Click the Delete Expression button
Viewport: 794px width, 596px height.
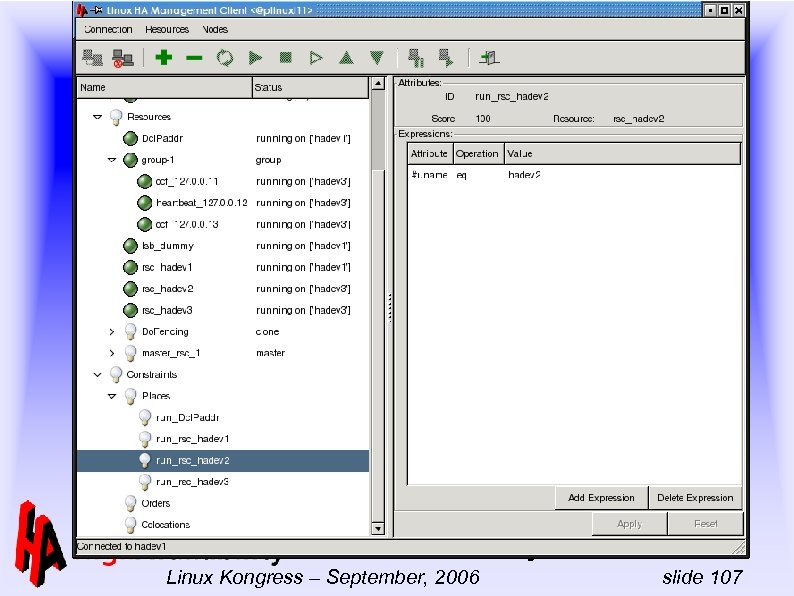pos(695,498)
